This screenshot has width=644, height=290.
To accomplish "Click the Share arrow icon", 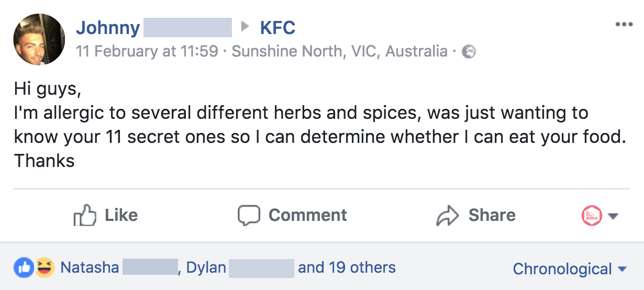I will tap(447, 215).
